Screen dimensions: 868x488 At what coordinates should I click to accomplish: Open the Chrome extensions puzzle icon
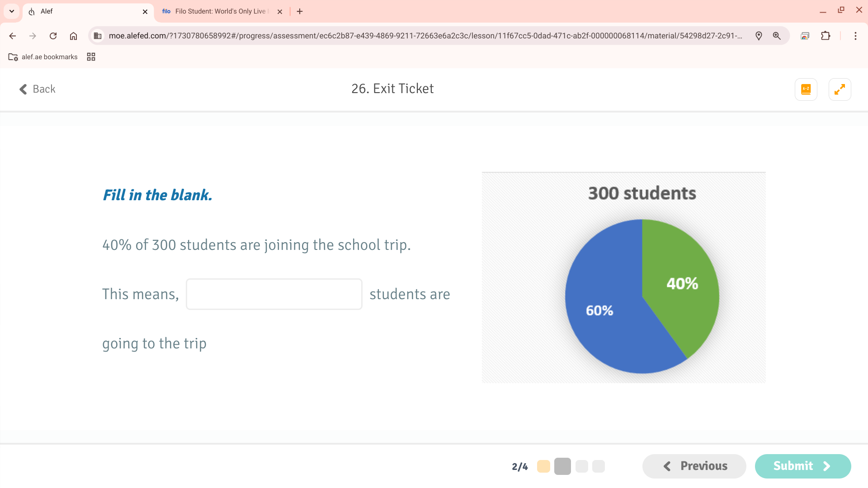pyautogui.click(x=826, y=36)
